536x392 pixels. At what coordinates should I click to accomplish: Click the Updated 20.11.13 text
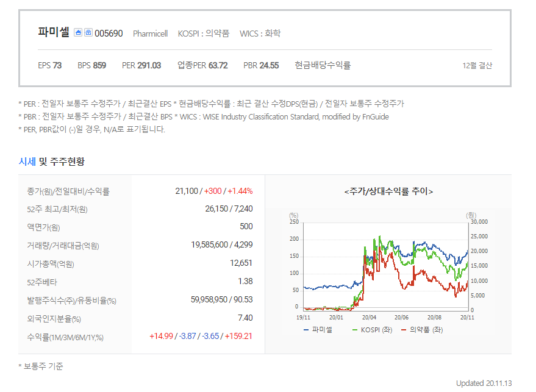[484, 383]
